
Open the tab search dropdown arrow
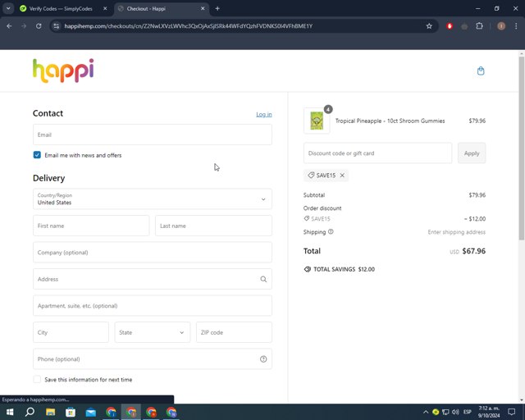[x=8, y=9]
